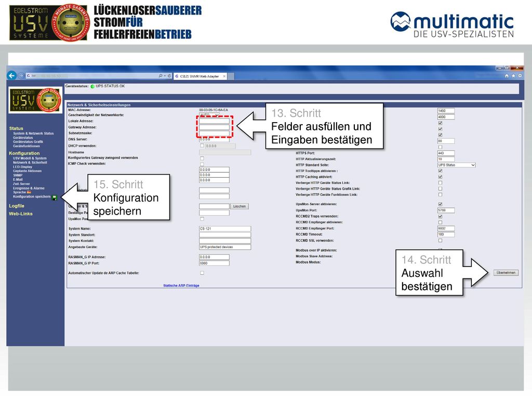The image size is (532, 399).
Task: Click the browser forward arrow button
Action: [x=21, y=76]
